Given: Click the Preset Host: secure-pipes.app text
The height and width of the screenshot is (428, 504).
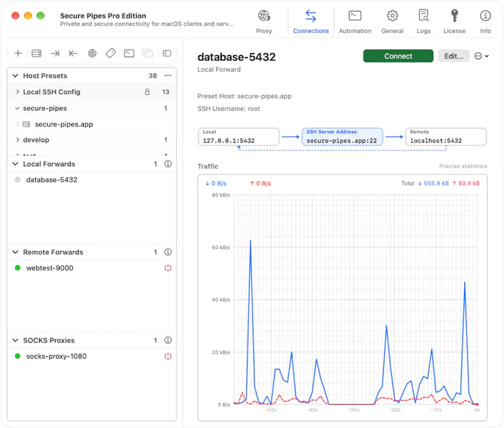Looking at the screenshot, I should coord(244,96).
